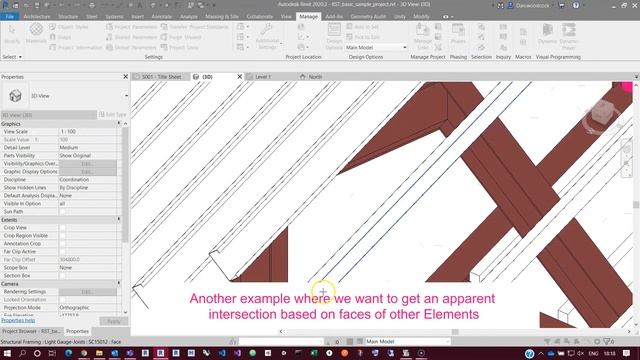Screen dimensions: 640x360
Task: Toggle the Far Clip Active checkbox
Action: coord(62,252)
